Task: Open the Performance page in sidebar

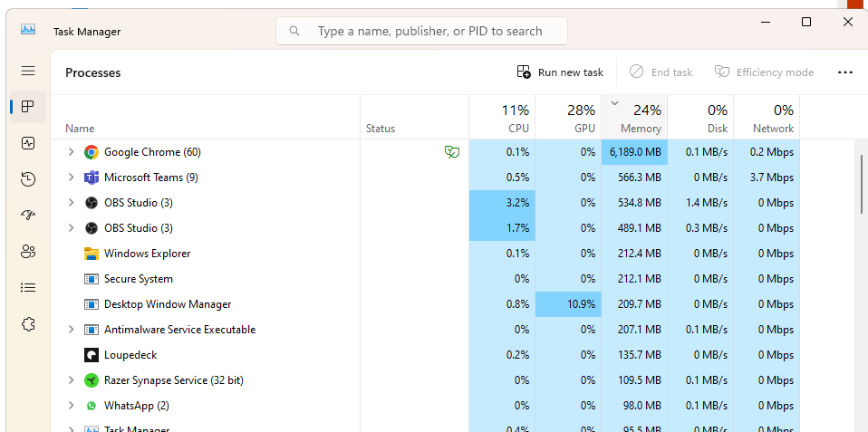Action: [x=28, y=143]
